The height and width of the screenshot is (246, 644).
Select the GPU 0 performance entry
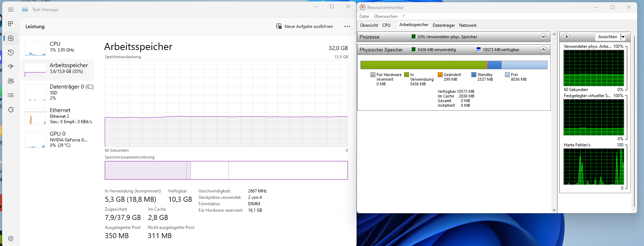coord(58,139)
